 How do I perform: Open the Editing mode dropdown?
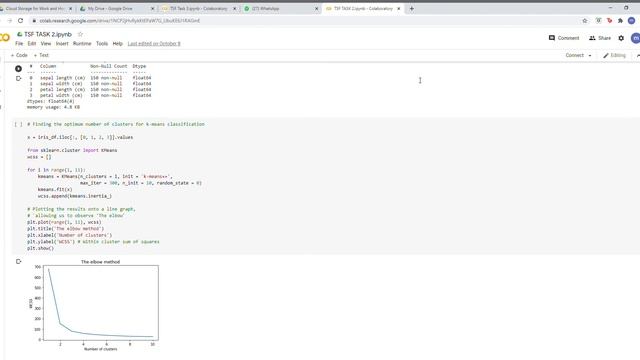[614, 55]
